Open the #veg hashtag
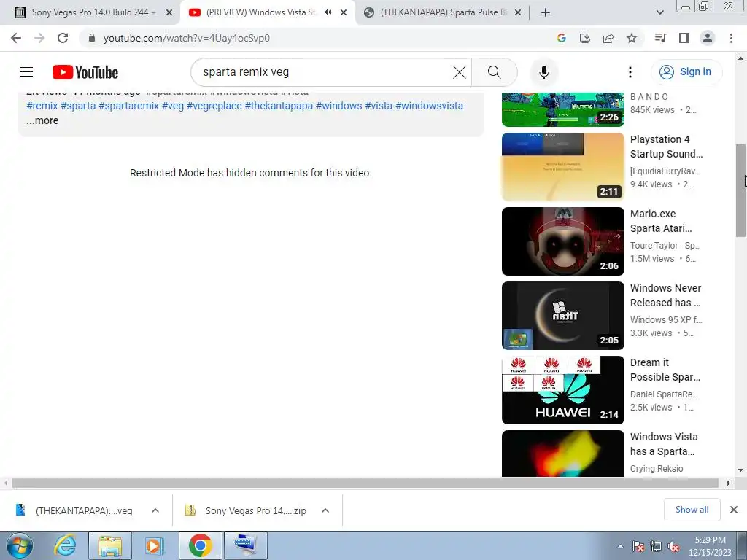The width and height of the screenshot is (747, 560). click(173, 106)
